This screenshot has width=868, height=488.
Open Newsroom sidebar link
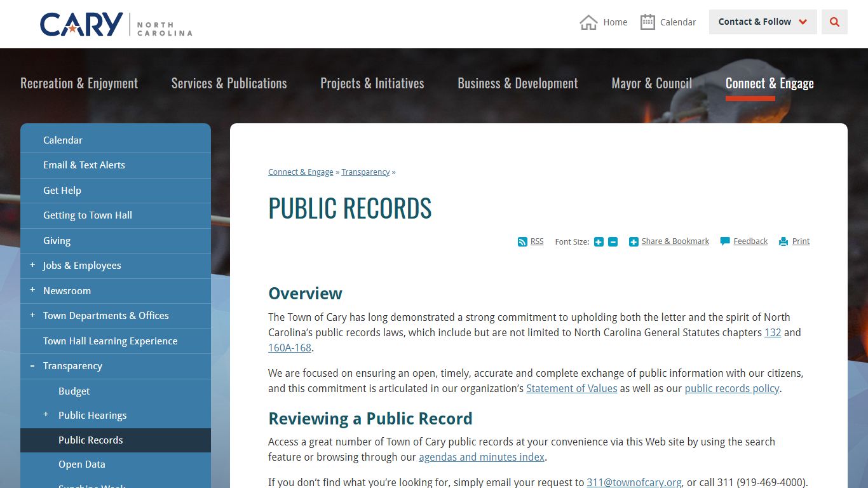tap(67, 290)
